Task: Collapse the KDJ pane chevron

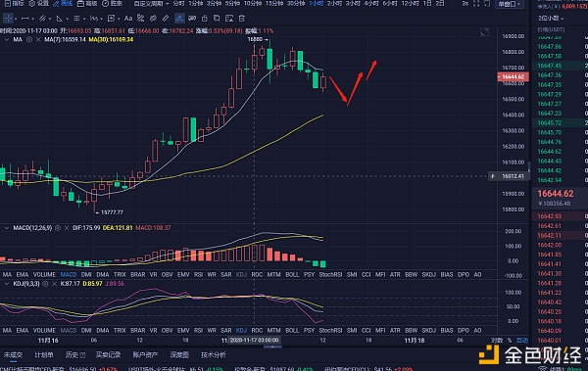Action: tap(7, 284)
